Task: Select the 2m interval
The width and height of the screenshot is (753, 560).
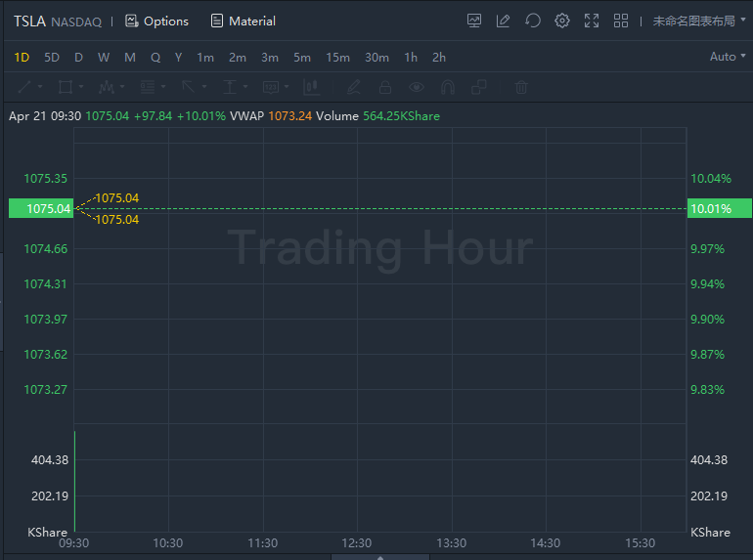Action: point(238,58)
